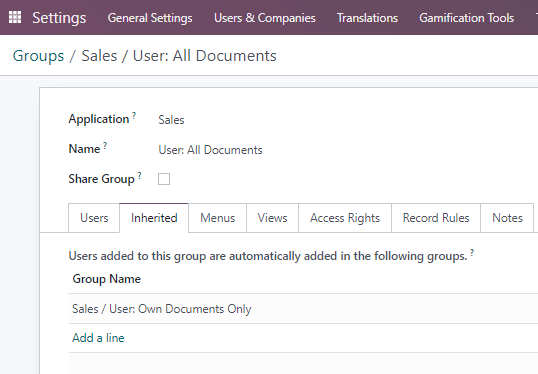The height and width of the screenshot is (374, 538).
Task: Switch to the Users tab
Action: click(x=94, y=218)
